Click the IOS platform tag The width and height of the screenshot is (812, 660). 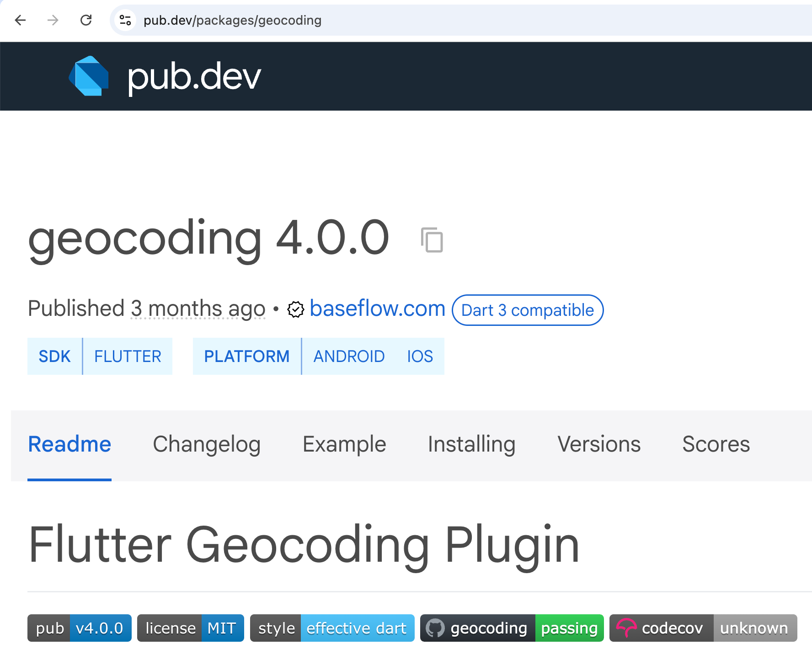point(420,356)
